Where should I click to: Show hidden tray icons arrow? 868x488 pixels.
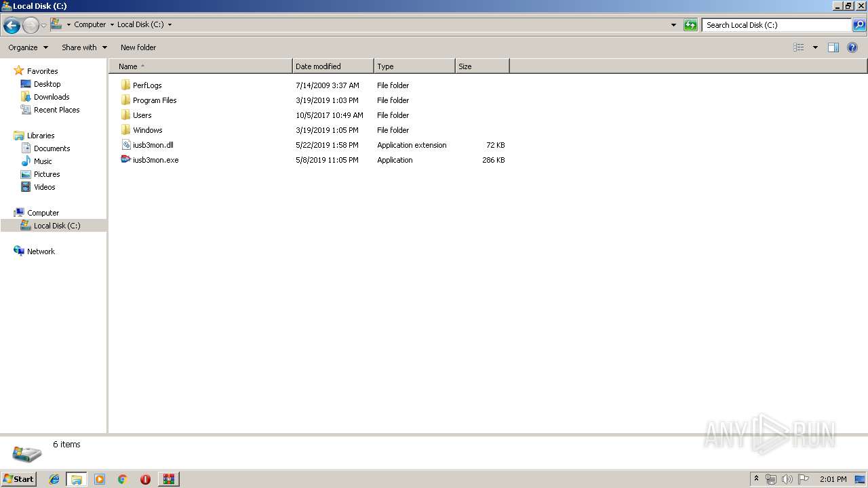tap(756, 479)
